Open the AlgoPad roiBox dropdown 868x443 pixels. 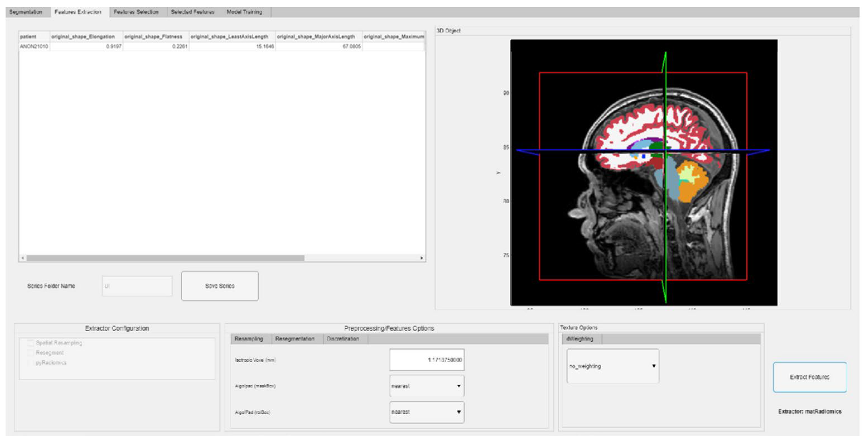[426, 412]
